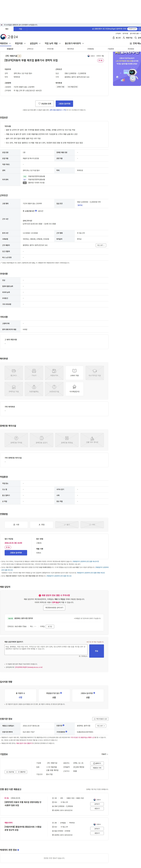Switch to the 복리후생 tab
Image resolution: width=141 pixels, height=868 pixels.
coord(70,49)
